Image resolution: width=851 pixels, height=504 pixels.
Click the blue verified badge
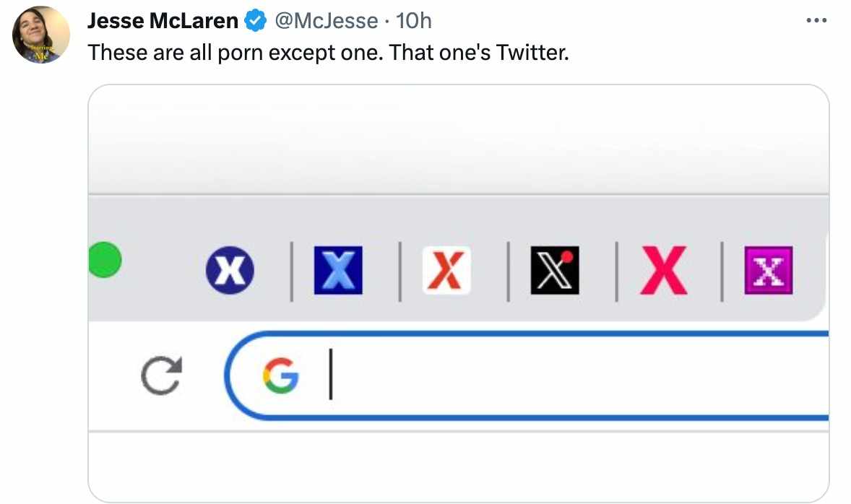pos(255,22)
